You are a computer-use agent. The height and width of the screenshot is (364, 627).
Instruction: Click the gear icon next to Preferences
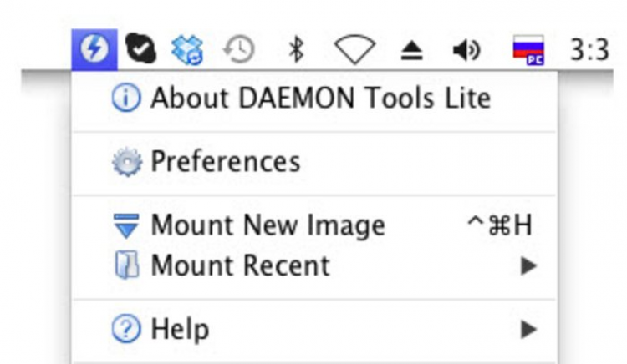pyautogui.click(x=126, y=162)
